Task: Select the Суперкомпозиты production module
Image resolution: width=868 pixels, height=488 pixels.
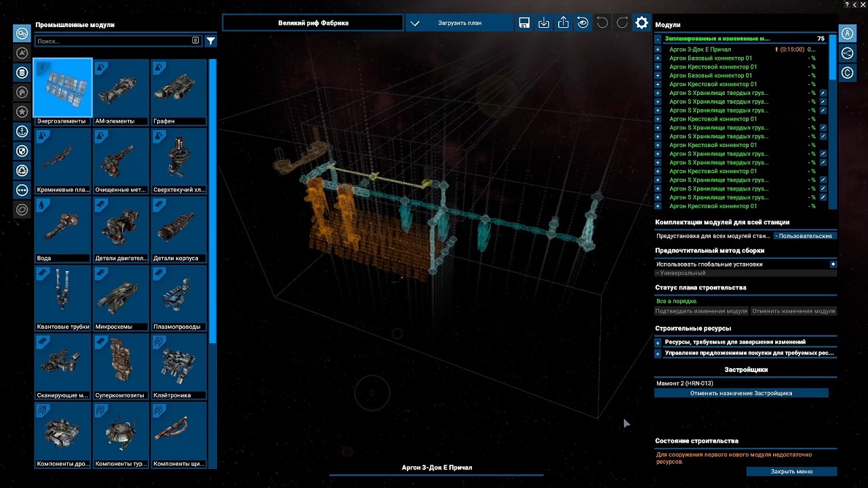Action: [121, 366]
